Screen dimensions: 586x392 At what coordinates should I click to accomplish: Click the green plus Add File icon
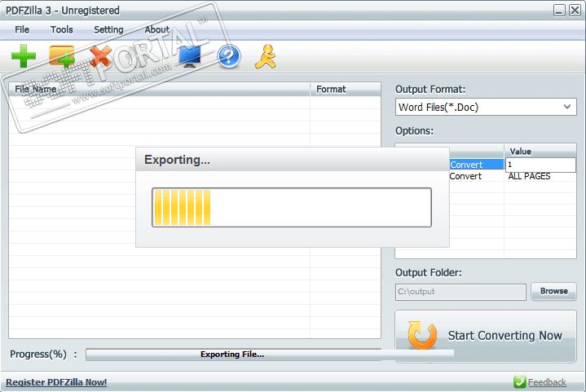coord(24,56)
